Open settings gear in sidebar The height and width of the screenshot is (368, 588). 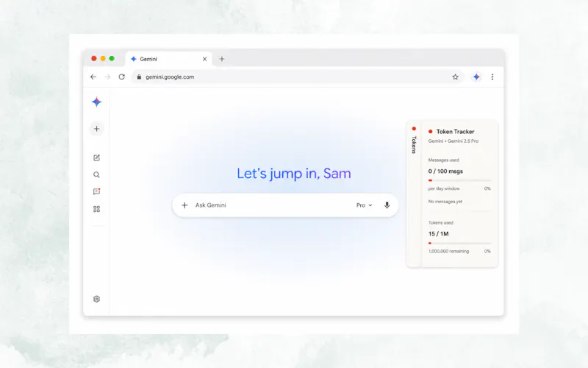[x=96, y=299]
